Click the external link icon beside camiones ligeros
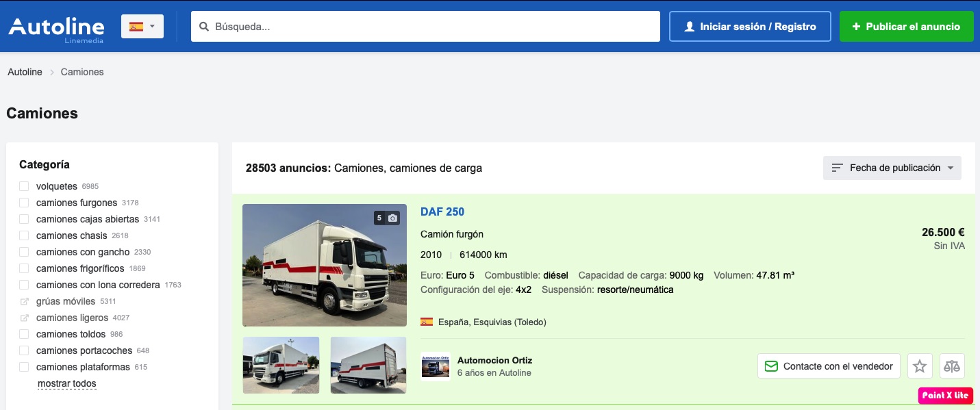980x410 pixels. point(25,318)
